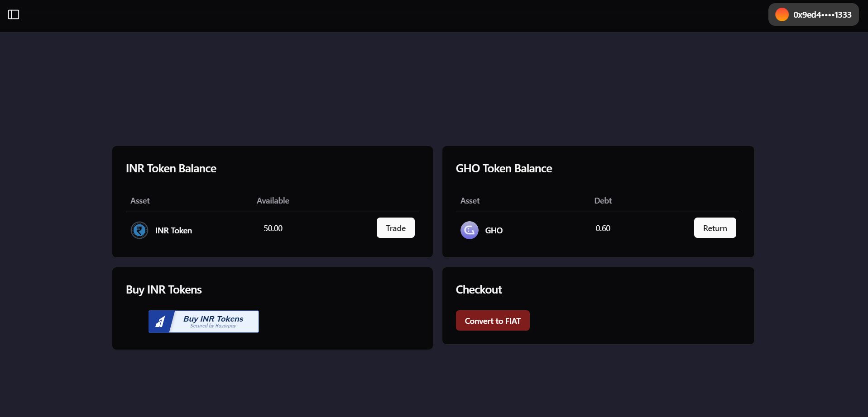Click the Buy INR Tokens section heading
The height and width of the screenshot is (417, 868).
164,289
